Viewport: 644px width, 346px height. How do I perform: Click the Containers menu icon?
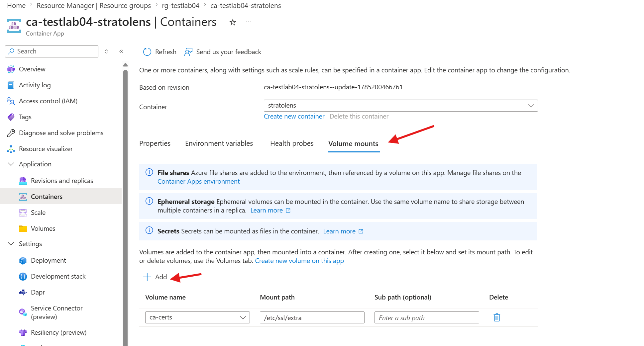(23, 197)
